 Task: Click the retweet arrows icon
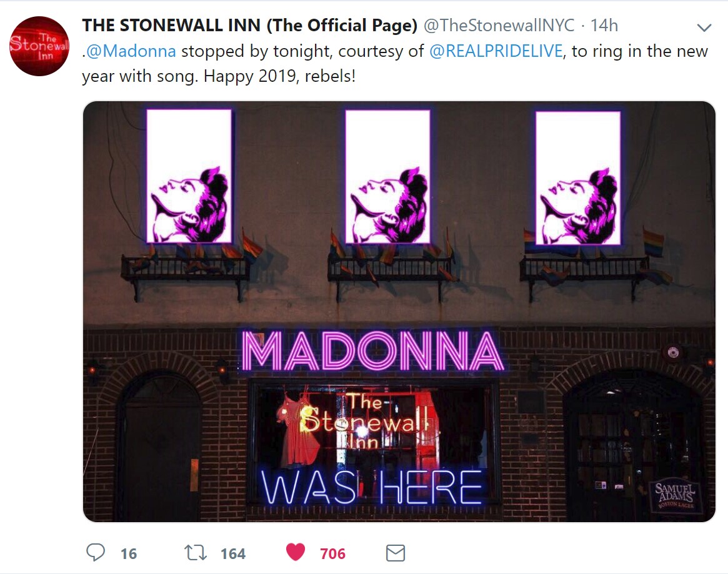pos(196,553)
